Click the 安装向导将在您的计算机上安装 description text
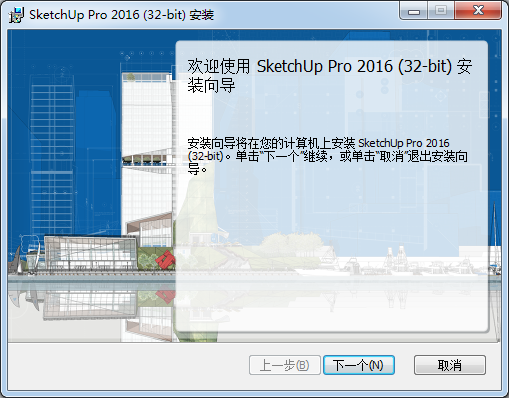Image resolution: width=509 pixels, height=398 pixels. (327, 156)
